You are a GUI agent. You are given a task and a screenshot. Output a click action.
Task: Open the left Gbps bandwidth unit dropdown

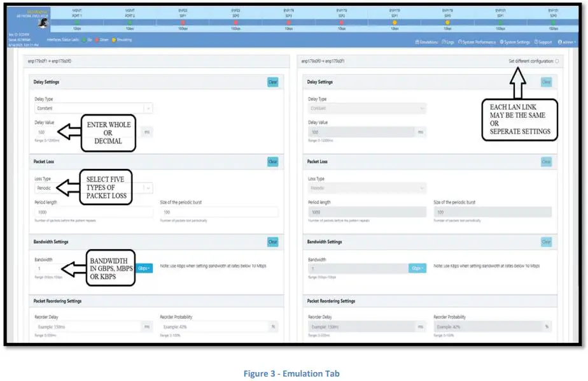coord(143,268)
